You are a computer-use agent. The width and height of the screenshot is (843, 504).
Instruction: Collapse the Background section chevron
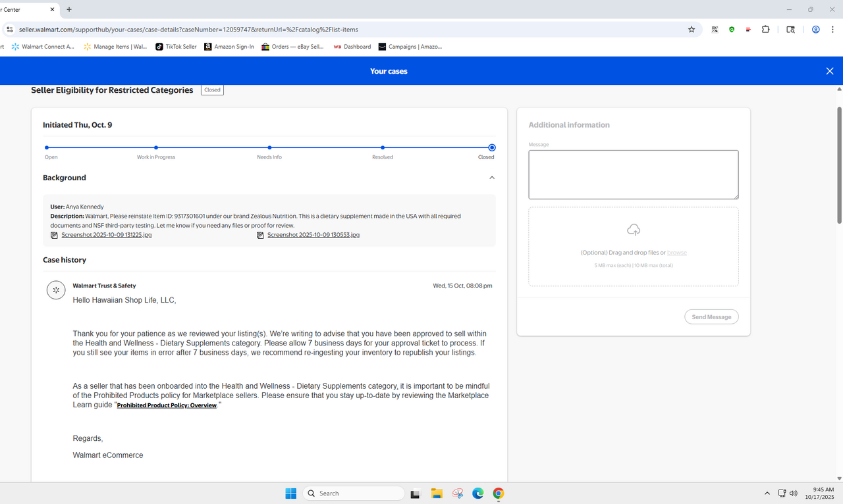click(x=492, y=178)
